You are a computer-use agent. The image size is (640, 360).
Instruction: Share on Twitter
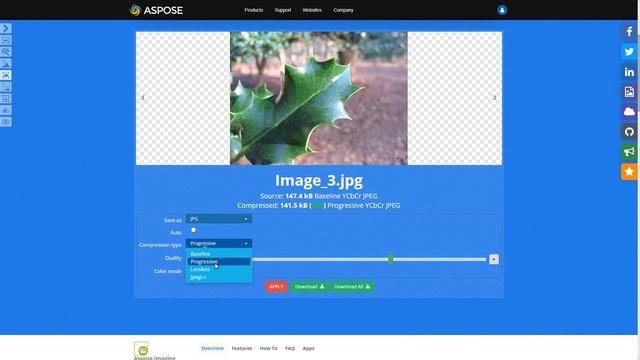click(629, 52)
